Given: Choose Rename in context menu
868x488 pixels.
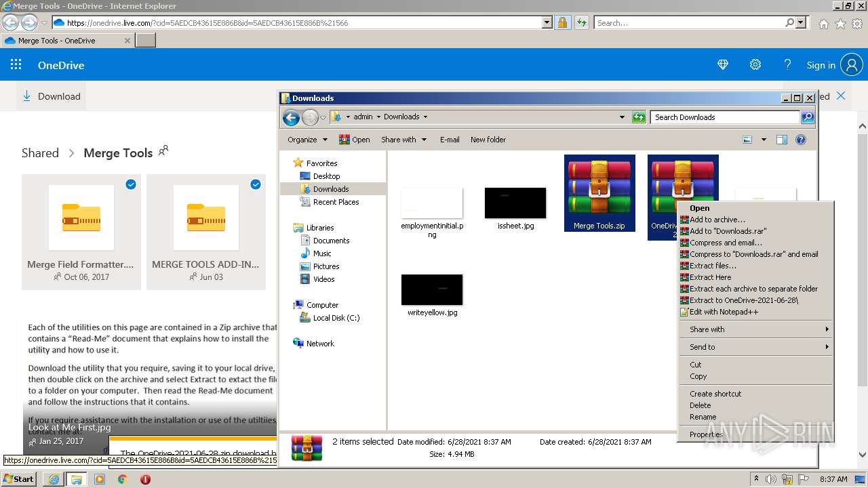Looking at the screenshot, I should 755,417.
